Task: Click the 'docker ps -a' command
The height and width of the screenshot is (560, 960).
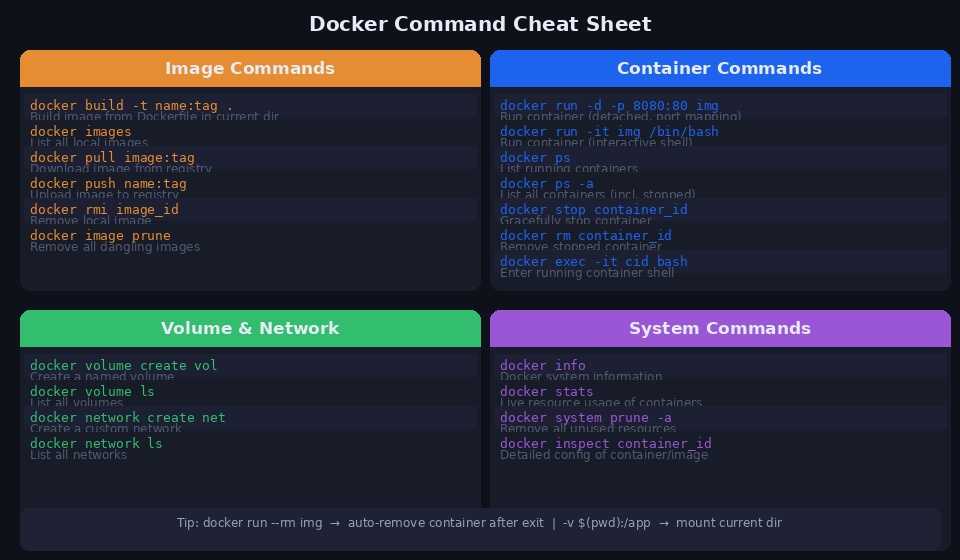Action: tap(547, 184)
